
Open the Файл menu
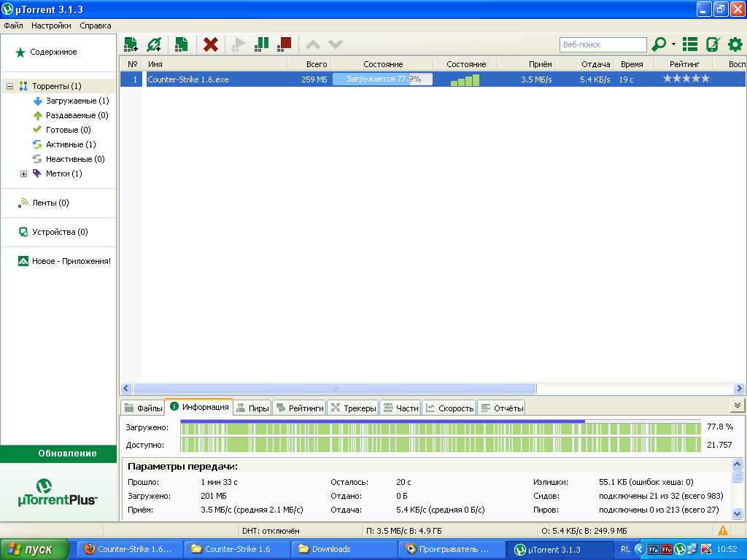tap(13, 26)
